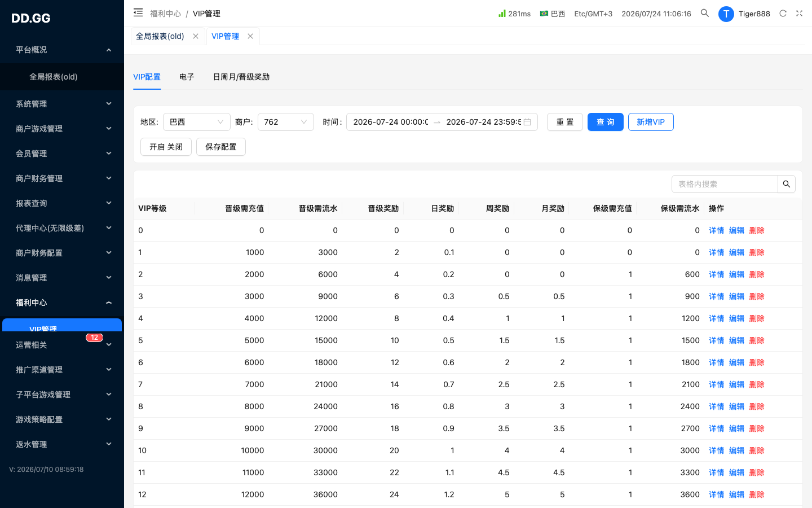Click the 保存配置 button
Image resolution: width=812 pixels, height=508 pixels.
[221, 147]
